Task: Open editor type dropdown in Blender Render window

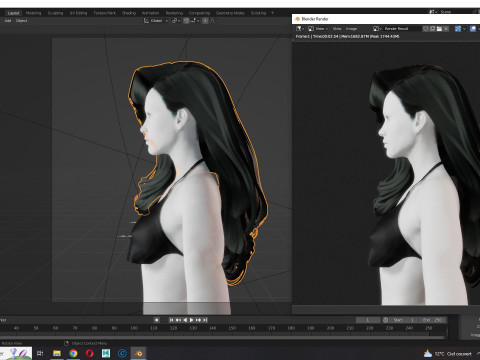Action: [x=300, y=29]
